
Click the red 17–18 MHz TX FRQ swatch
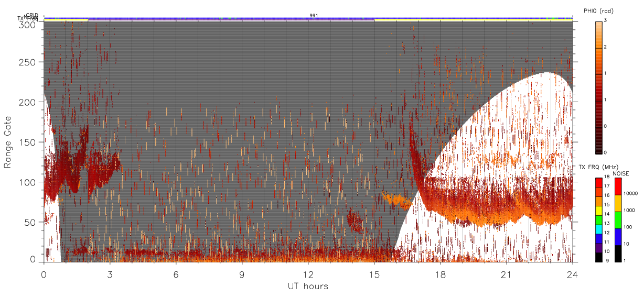[x=598, y=183]
